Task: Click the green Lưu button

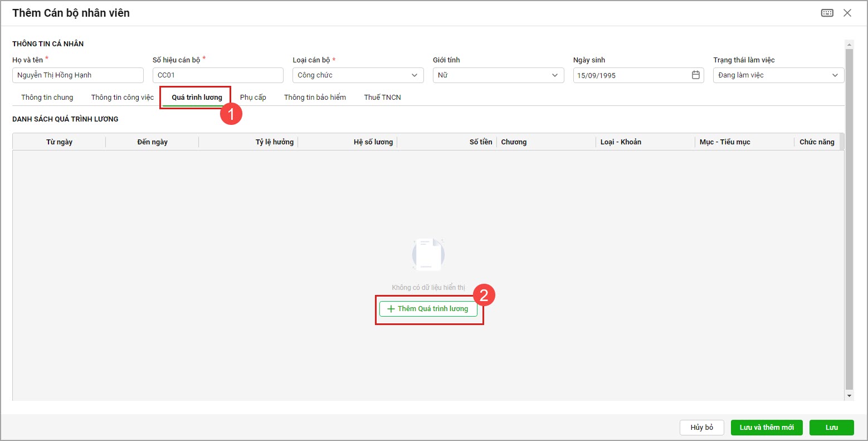Action: (x=831, y=428)
